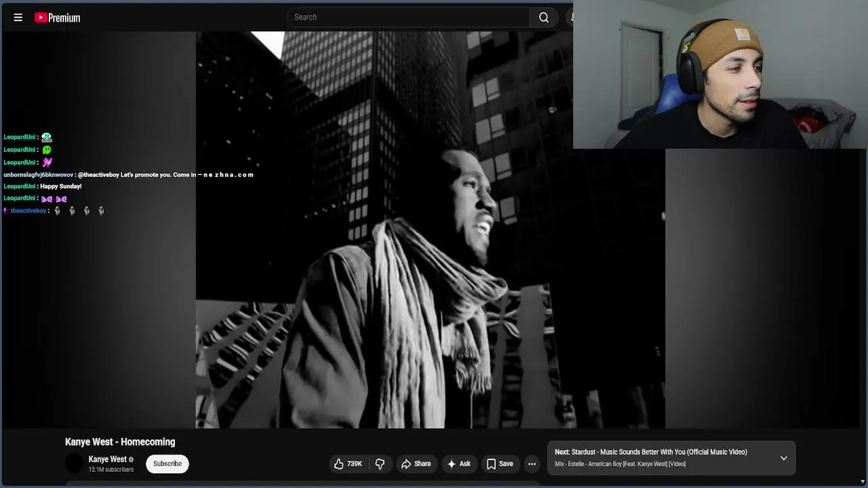The image size is (868, 488).
Task: Click the Next: Stardust video title
Action: click(651, 452)
